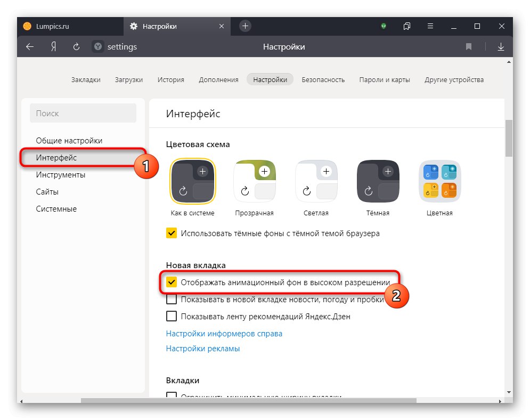Click the Yandex Я icon near the back arrow
The width and height of the screenshot is (530, 420).
coord(53,47)
